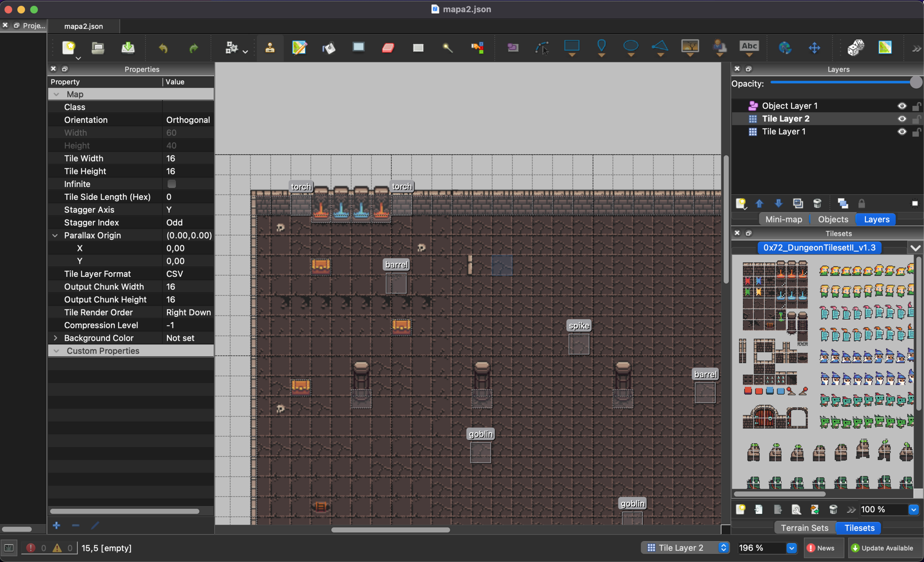Click the Save document icon
924x562 pixels.
pyautogui.click(x=128, y=48)
